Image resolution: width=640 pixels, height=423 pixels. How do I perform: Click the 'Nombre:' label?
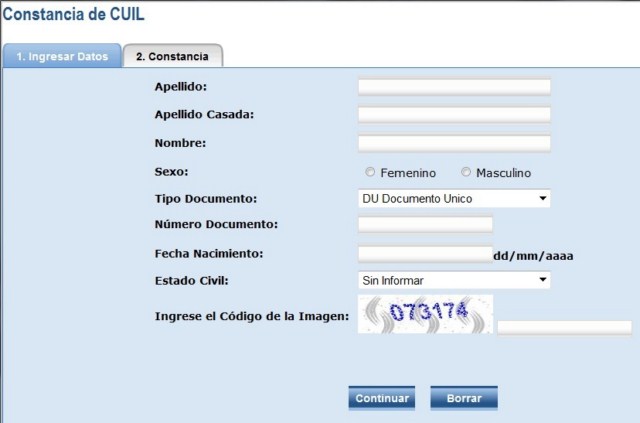pyautogui.click(x=180, y=143)
